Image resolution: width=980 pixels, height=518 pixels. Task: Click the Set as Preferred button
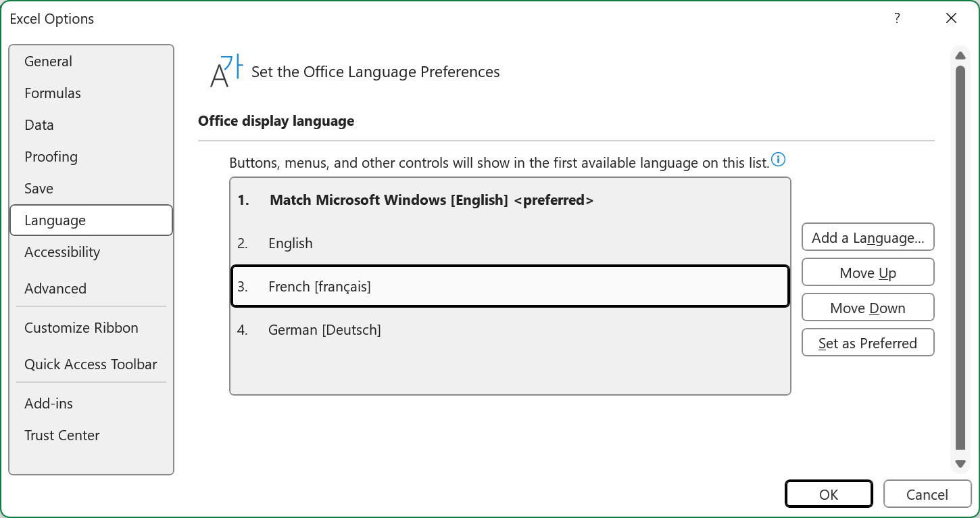click(x=868, y=343)
